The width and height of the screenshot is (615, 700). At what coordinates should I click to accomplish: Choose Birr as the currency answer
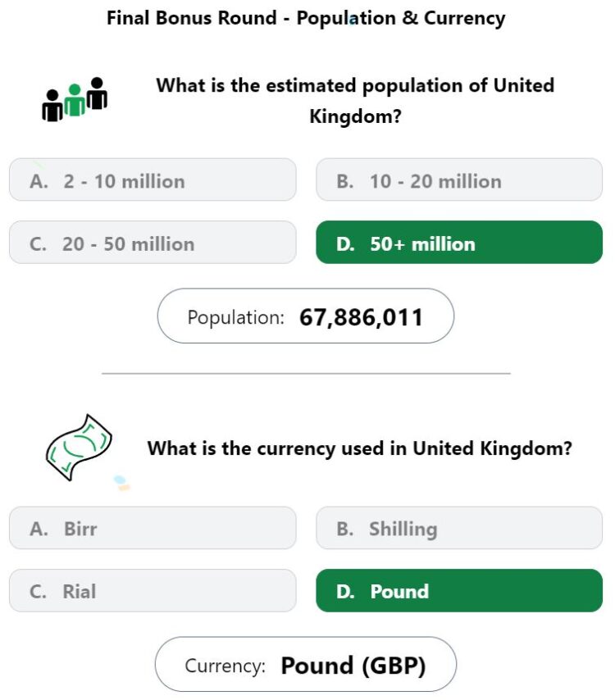click(x=153, y=528)
